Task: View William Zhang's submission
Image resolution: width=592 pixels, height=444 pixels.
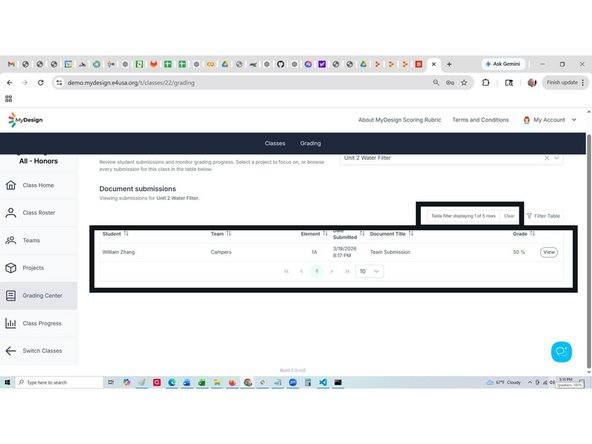Action: (549, 252)
